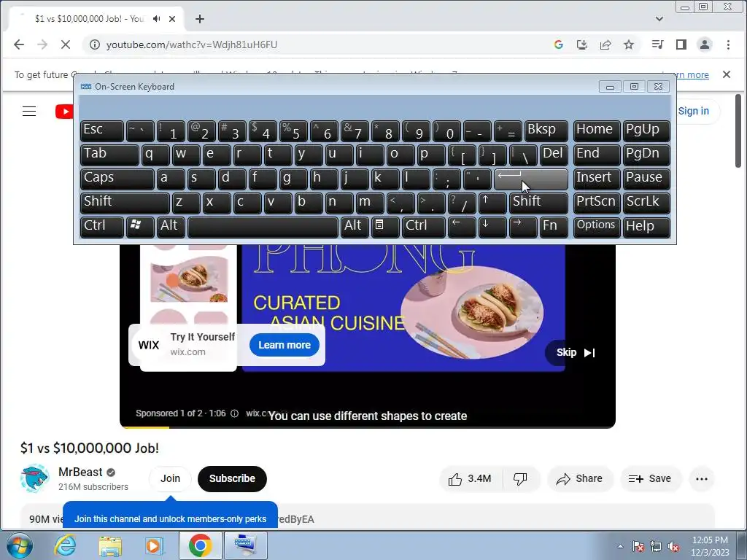
Task: Skip the video ad
Action: [576, 352]
